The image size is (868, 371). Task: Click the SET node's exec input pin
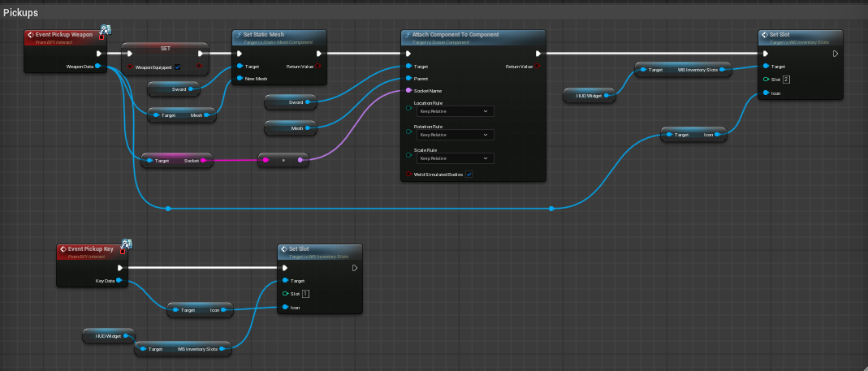point(130,54)
